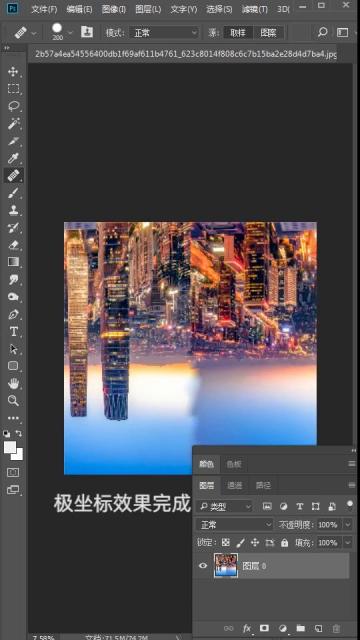Open the layer blend mode 正常 dropdown
Image resolution: width=360 pixels, height=640 pixels.
click(x=234, y=524)
